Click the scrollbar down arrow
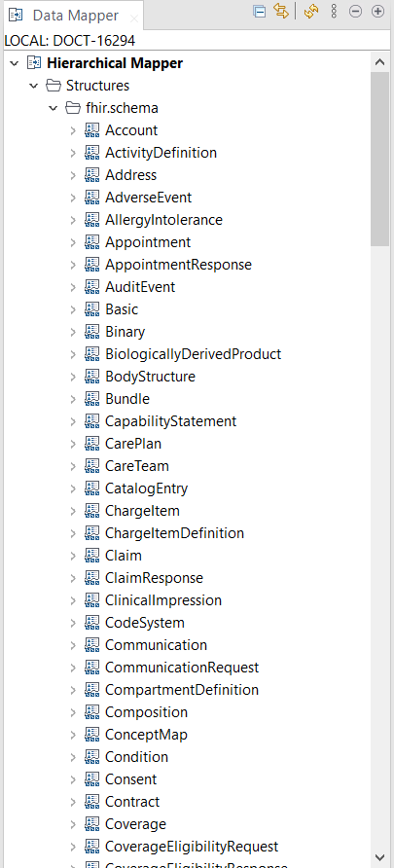Image resolution: width=394 pixels, height=868 pixels. 379,857
